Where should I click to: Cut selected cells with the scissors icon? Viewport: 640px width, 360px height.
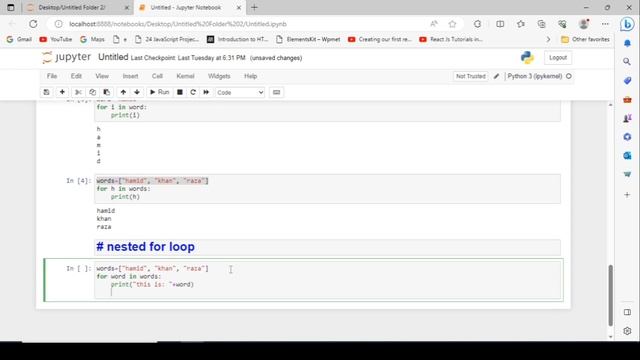pyautogui.click(x=78, y=92)
